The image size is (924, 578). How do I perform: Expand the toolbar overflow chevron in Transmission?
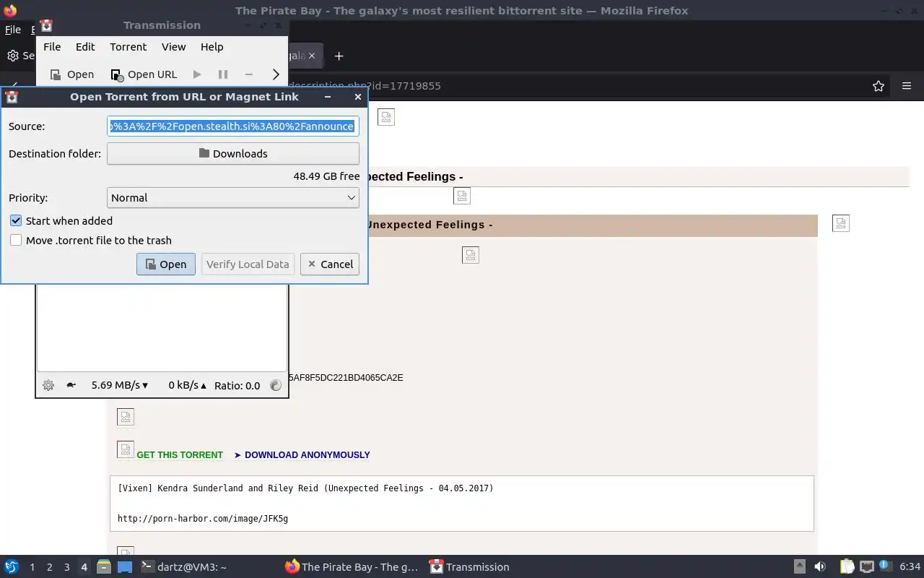point(276,74)
